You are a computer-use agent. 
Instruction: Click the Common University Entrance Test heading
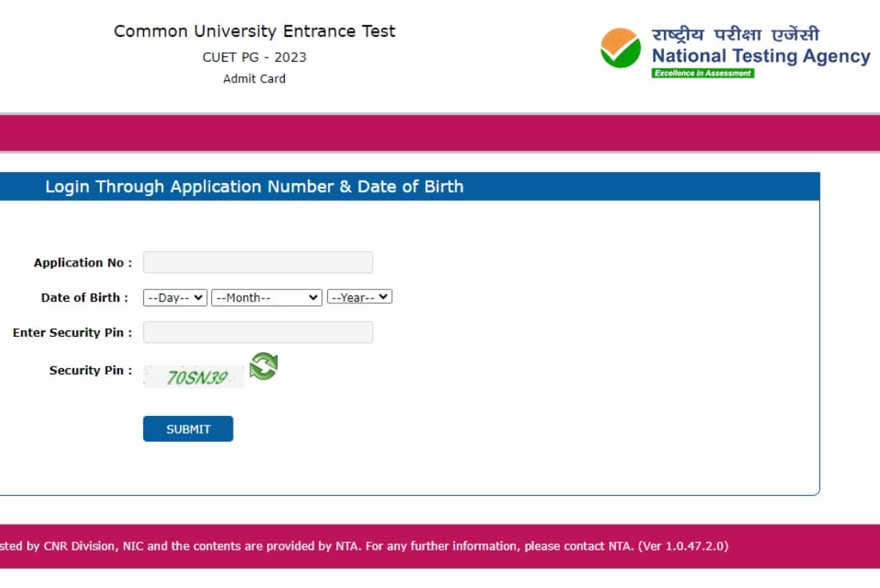254,31
